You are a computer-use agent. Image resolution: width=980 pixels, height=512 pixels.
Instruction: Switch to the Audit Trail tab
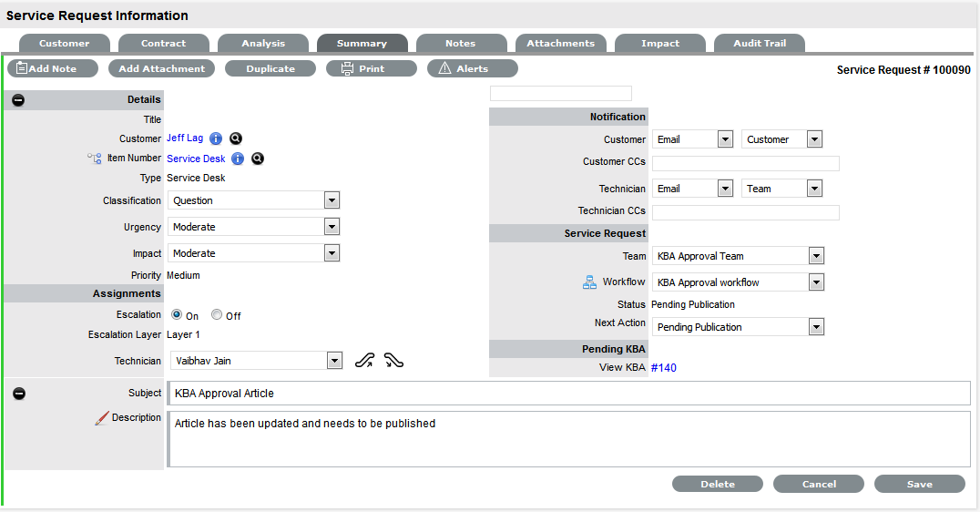(759, 43)
